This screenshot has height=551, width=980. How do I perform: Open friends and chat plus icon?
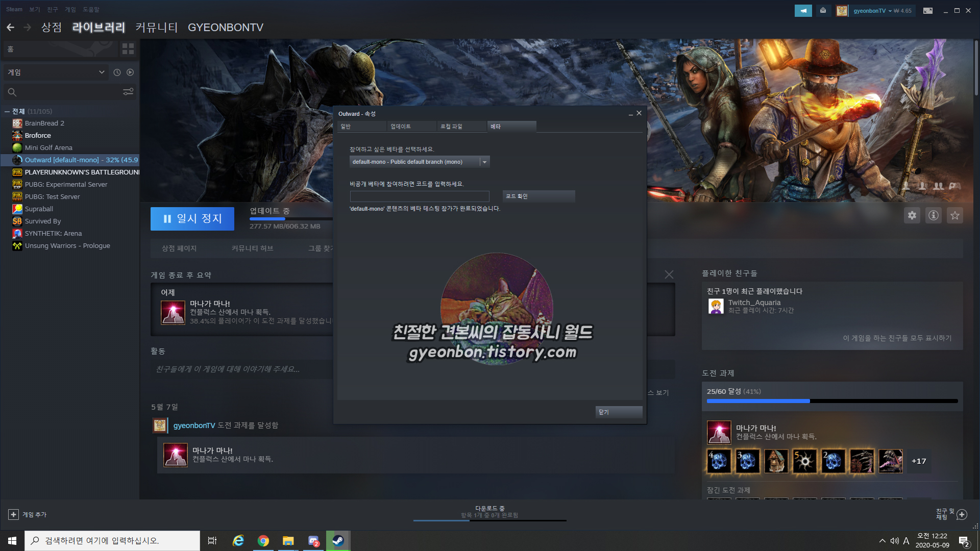pyautogui.click(x=962, y=514)
